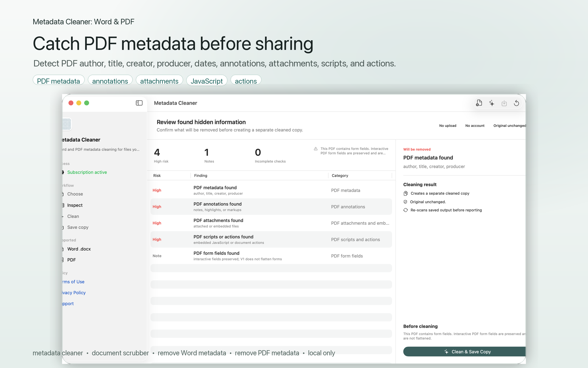Toggle the sidebar panel icon

139,103
